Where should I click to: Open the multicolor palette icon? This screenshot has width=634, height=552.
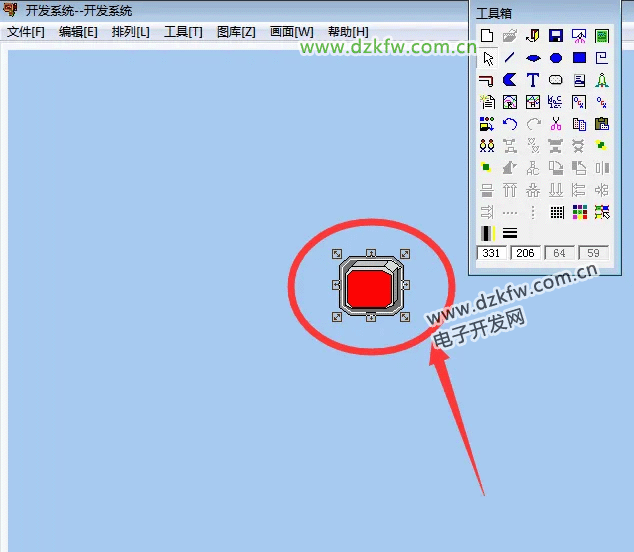tap(579, 212)
